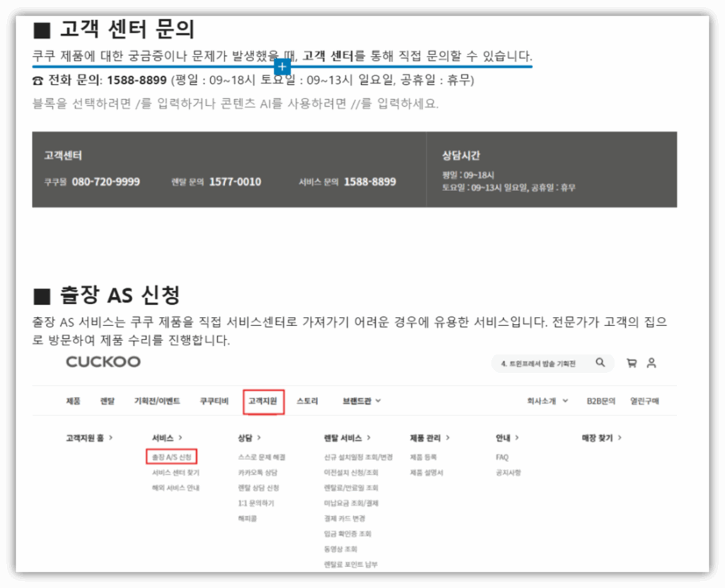Open the 쿠쿠티비 menu
Image resolution: width=725 pixels, height=588 pixels.
[214, 400]
